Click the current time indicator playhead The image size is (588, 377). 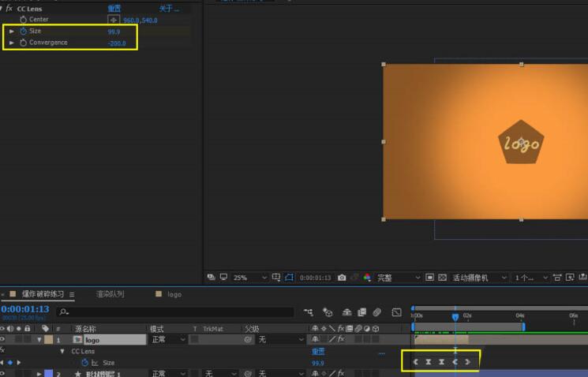click(x=455, y=317)
